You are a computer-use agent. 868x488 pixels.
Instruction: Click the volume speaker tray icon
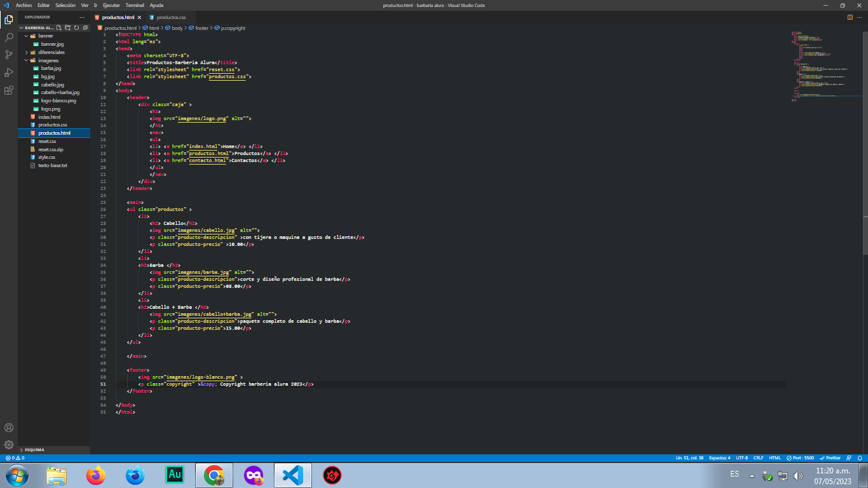pos(798,475)
